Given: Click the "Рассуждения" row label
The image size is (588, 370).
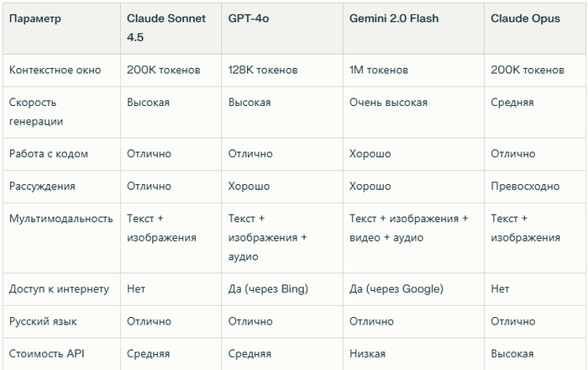Looking at the screenshot, I should point(42,186).
